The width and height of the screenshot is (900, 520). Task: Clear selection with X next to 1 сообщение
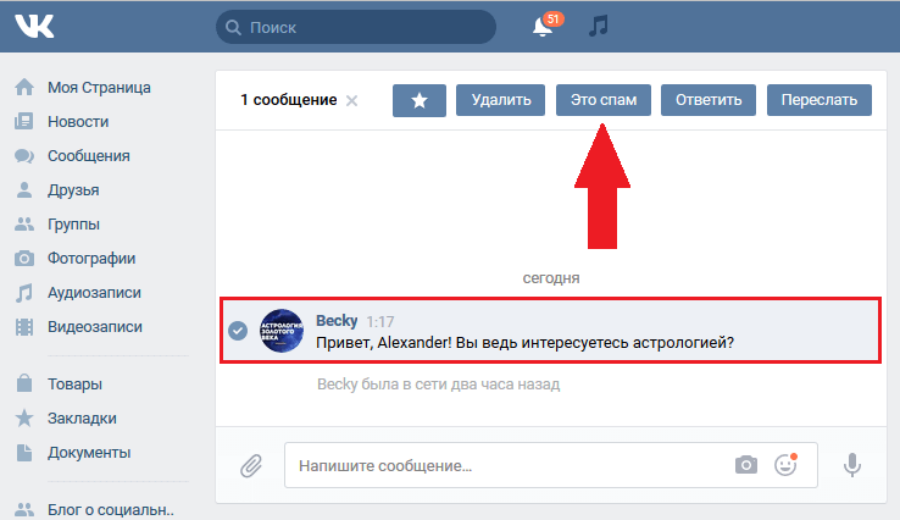coord(352,101)
